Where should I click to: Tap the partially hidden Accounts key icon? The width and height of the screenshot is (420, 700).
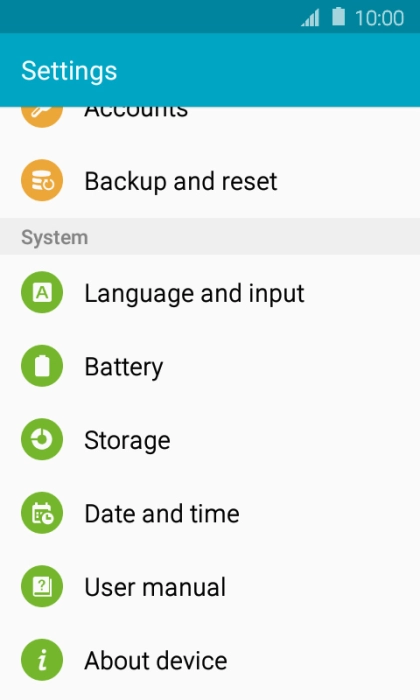tap(42, 117)
